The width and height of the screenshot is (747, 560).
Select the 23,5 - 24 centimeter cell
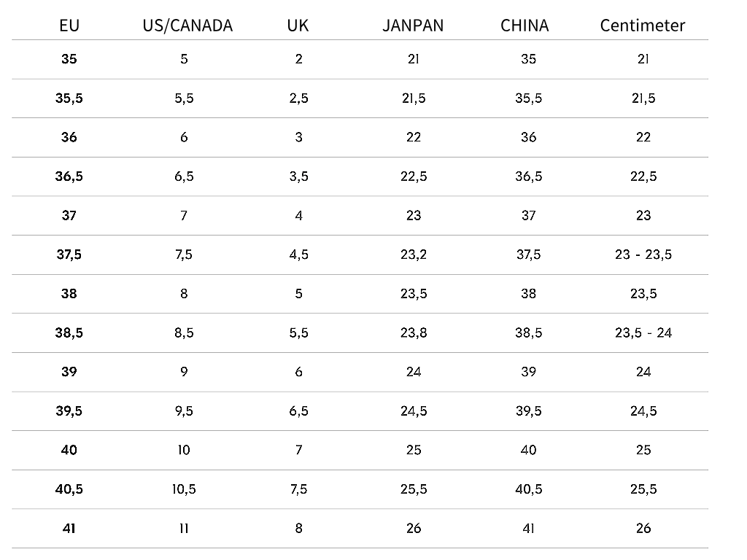click(x=643, y=332)
